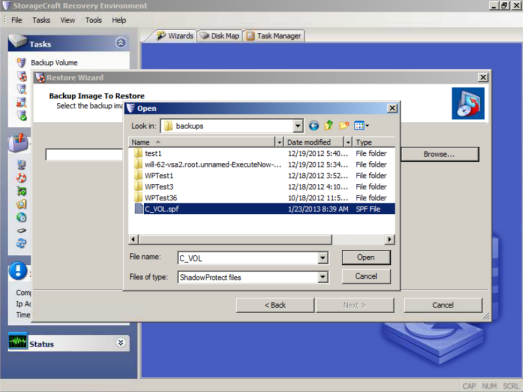
Task: Switch to the Disk Map tab
Action: [220, 36]
